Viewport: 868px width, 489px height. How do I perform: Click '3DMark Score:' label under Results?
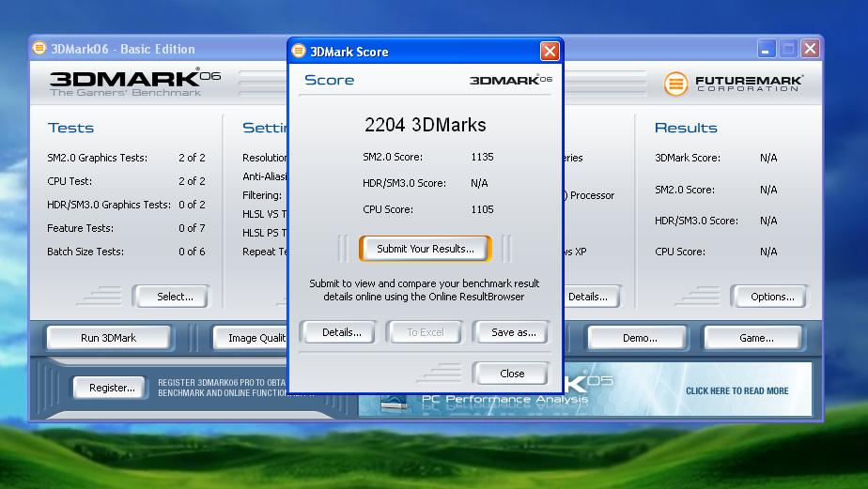pyautogui.click(x=688, y=158)
